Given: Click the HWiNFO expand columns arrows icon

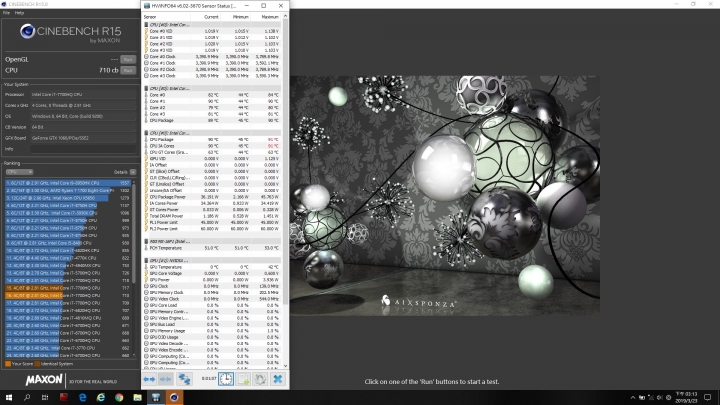Looking at the screenshot, I should [x=150, y=379].
